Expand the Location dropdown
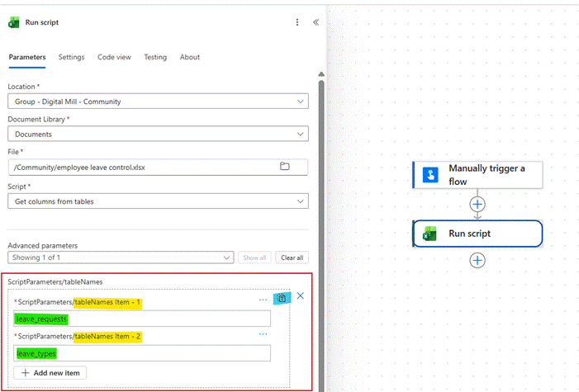The height and width of the screenshot is (392, 579). click(x=158, y=102)
